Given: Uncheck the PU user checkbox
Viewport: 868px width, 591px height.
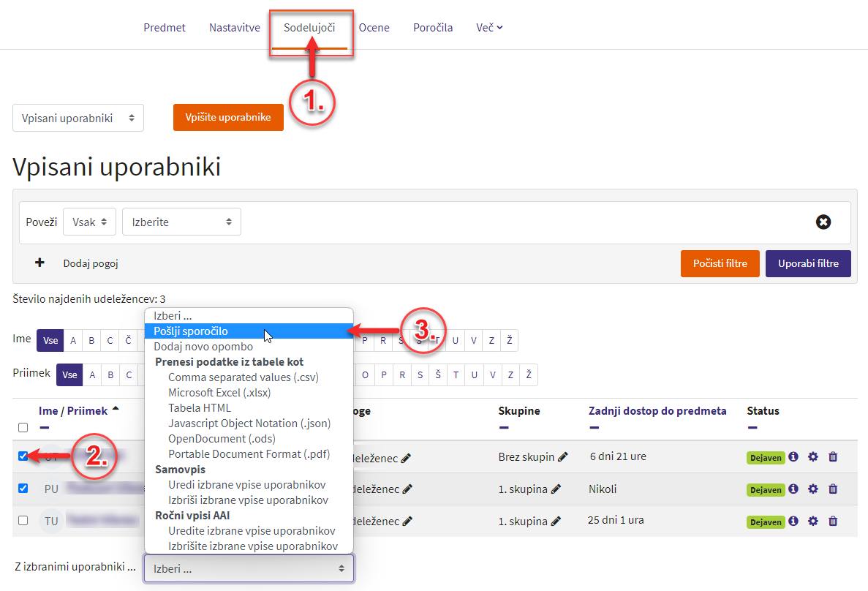Looking at the screenshot, I should coord(23,488).
